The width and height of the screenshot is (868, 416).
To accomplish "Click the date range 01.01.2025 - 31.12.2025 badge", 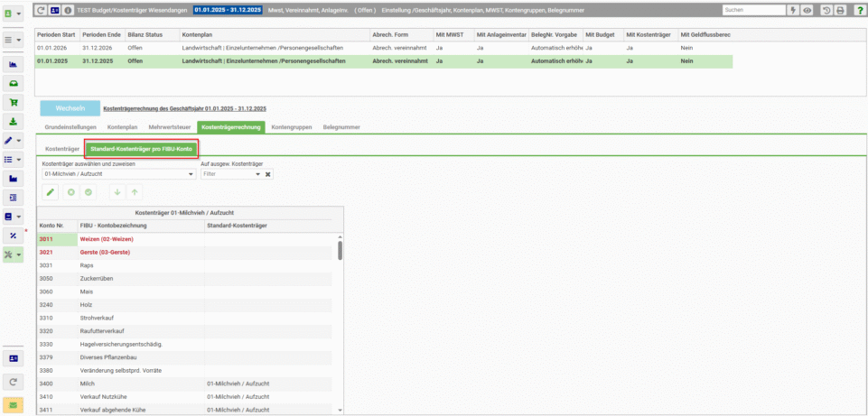I will pos(228,10).
